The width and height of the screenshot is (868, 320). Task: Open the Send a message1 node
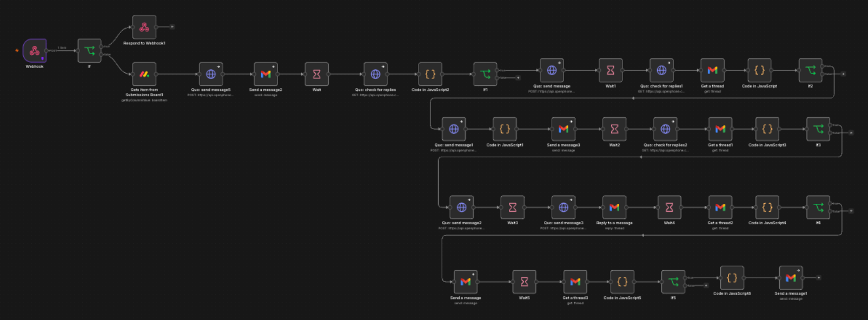[x=791, y=278]
